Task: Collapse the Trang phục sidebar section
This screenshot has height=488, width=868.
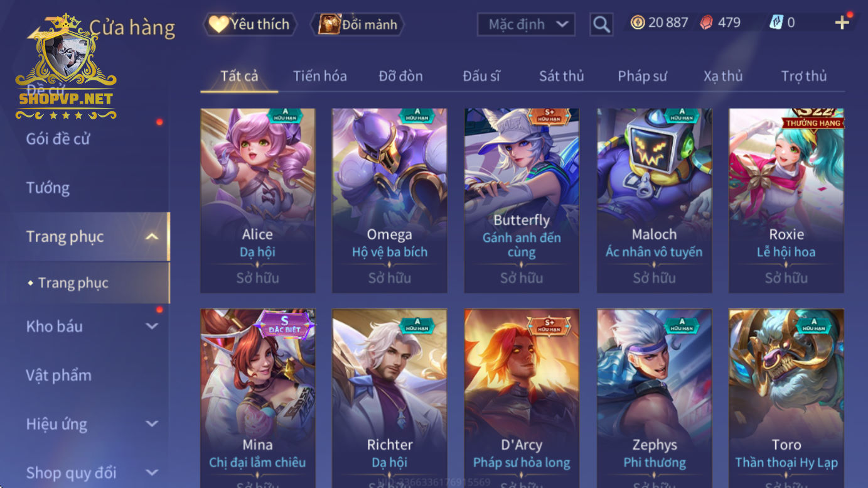Action: [x=151, y=237]
